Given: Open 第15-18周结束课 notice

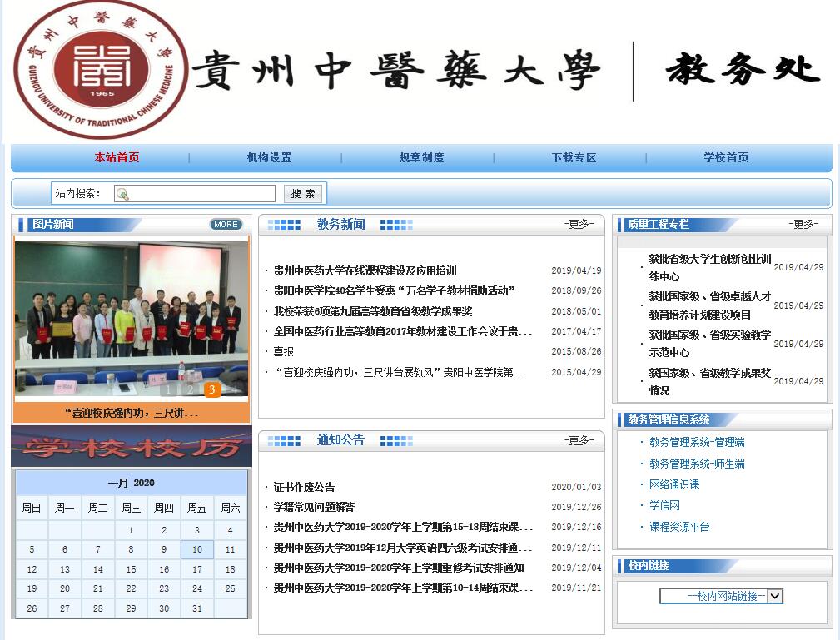Looking at the screenshot, I should [403, 527].
